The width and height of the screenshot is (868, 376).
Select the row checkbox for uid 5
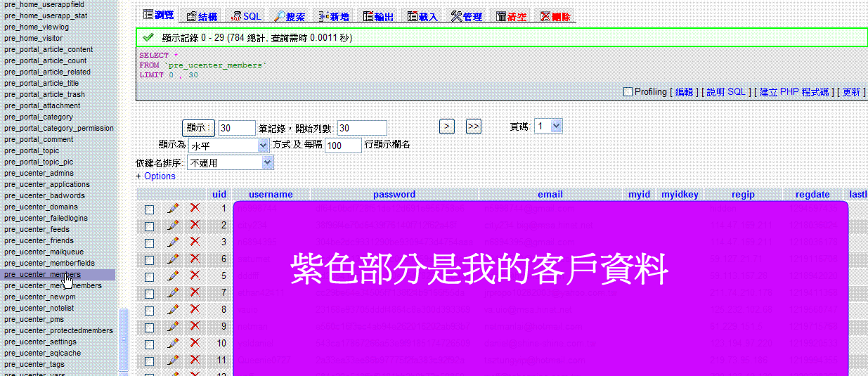tap(149, 277)
